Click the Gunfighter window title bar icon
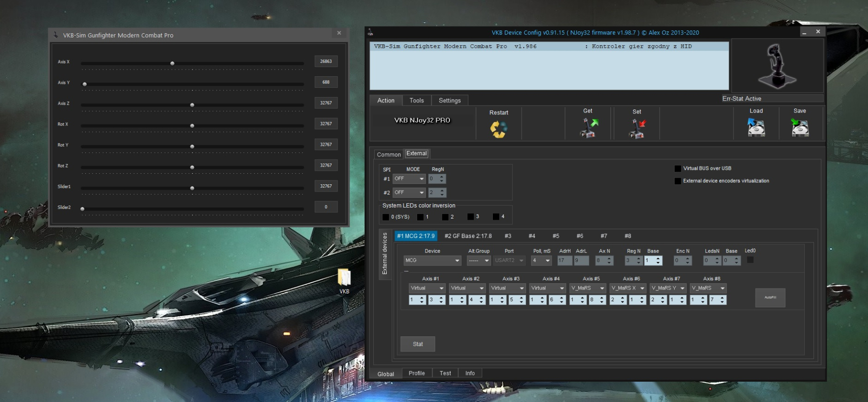This screenshot has width=868, height=402. (x=56, y=35)
